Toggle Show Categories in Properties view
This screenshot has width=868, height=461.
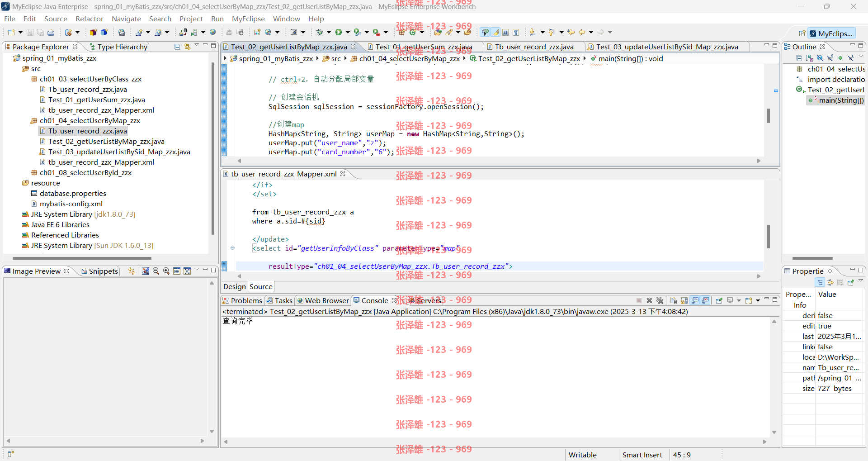pos(820,282)
